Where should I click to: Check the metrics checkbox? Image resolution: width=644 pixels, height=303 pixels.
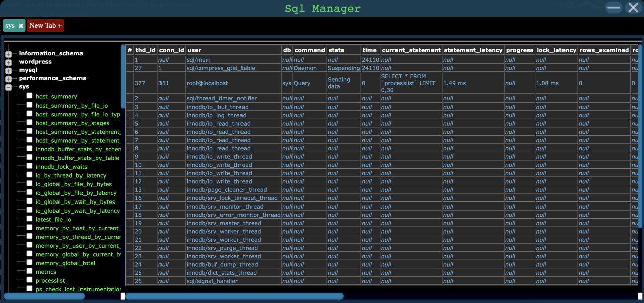coord(29,272)
